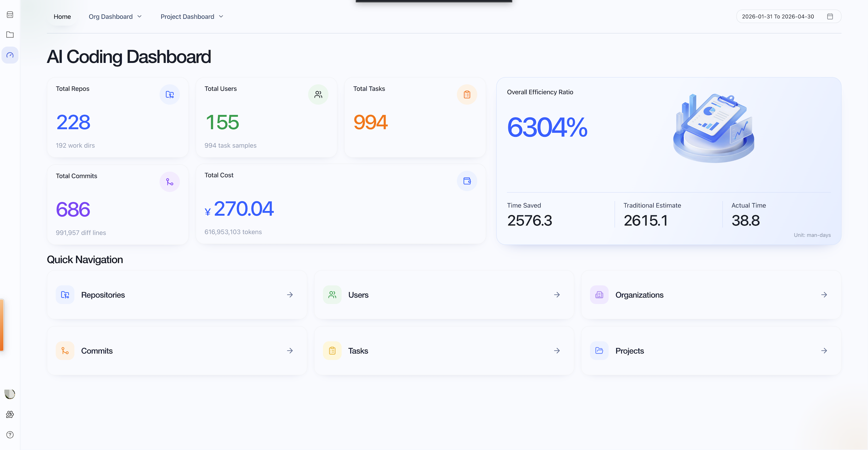This screenshot has height=450, width=868.
Task: Click the orange Total Tasks value 994
Action: click(370, 122)
